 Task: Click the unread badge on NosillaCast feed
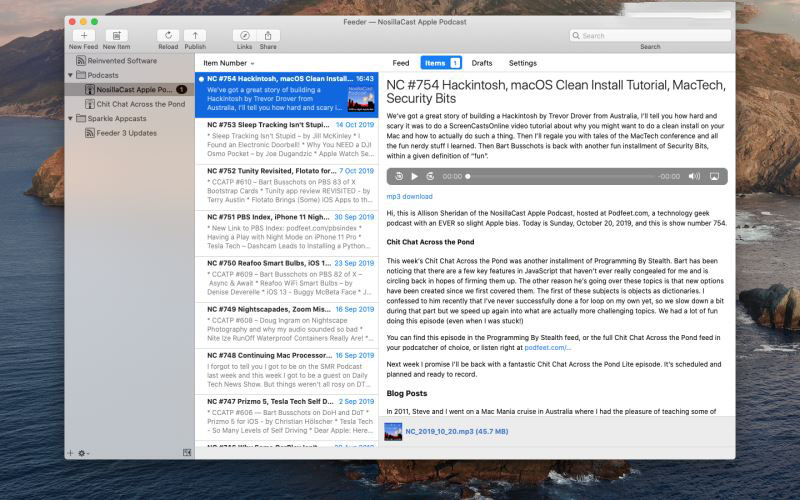click(x=181, y=89)
